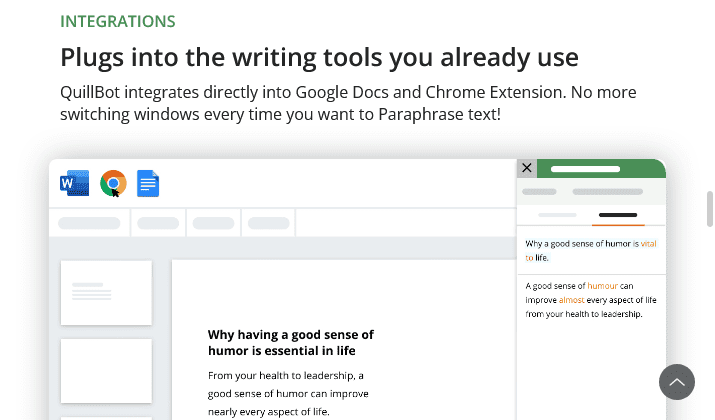Click the orange word 'almost' in paraphrase
715x420 pixels.
pyautogui.click(x=571, y=300)
